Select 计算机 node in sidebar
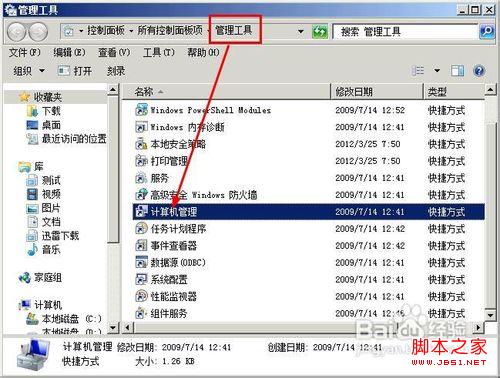 click(48, 305)
